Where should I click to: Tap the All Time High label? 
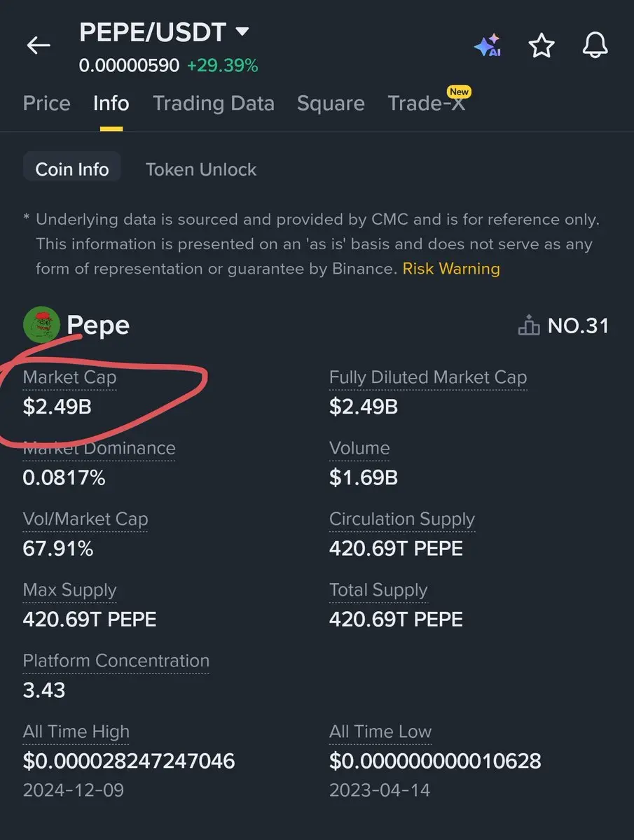[x=76, y=732]
